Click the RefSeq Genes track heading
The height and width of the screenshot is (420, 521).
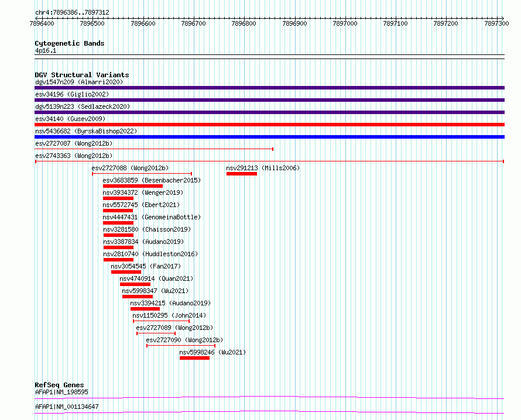pyautogui.click(x=59, y=385)
